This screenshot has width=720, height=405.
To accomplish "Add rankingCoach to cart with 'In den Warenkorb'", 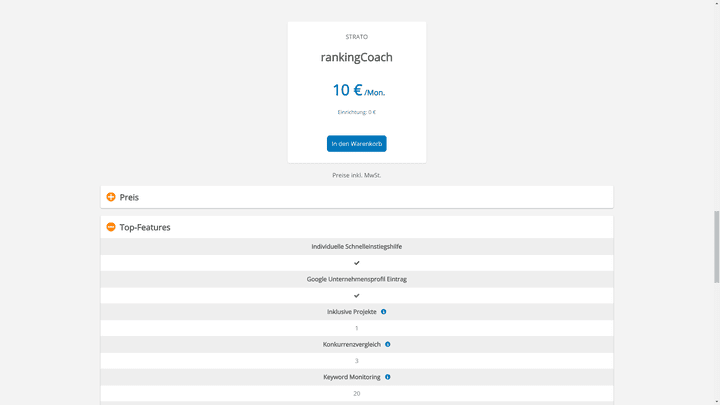I will pyautogui.click(x=356, y=144).
